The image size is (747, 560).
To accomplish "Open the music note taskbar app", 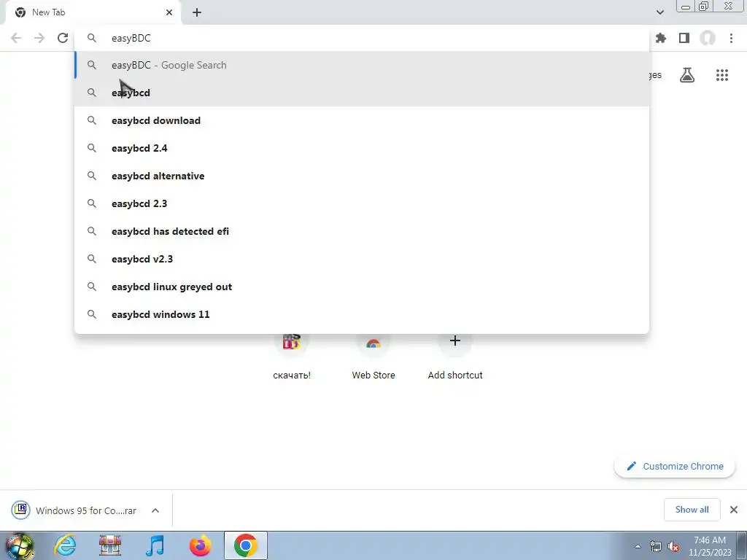I will [155, 545].
